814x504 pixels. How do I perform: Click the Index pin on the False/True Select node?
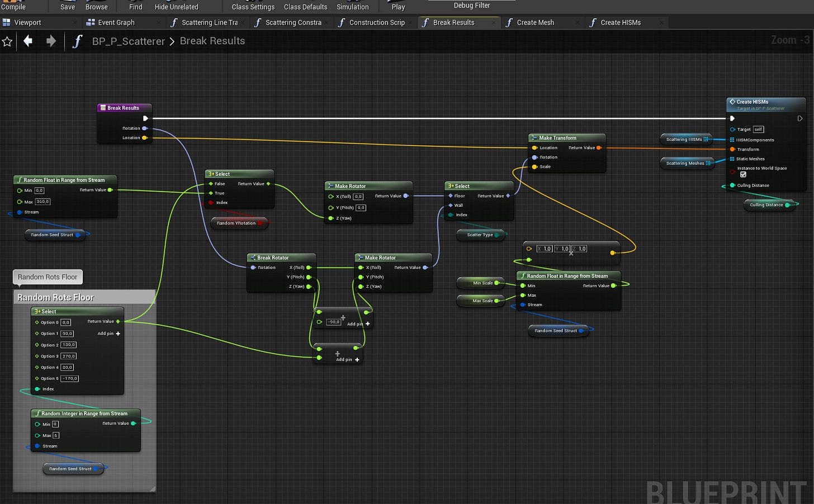tap(211, 203)
